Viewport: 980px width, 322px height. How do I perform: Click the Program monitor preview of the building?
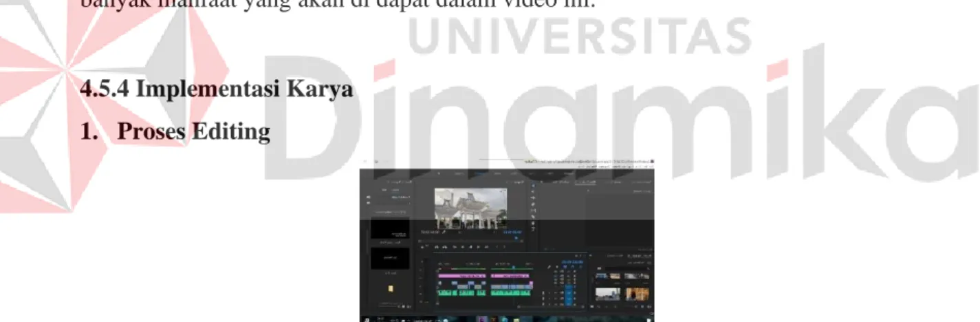click(x=471, y=208)
